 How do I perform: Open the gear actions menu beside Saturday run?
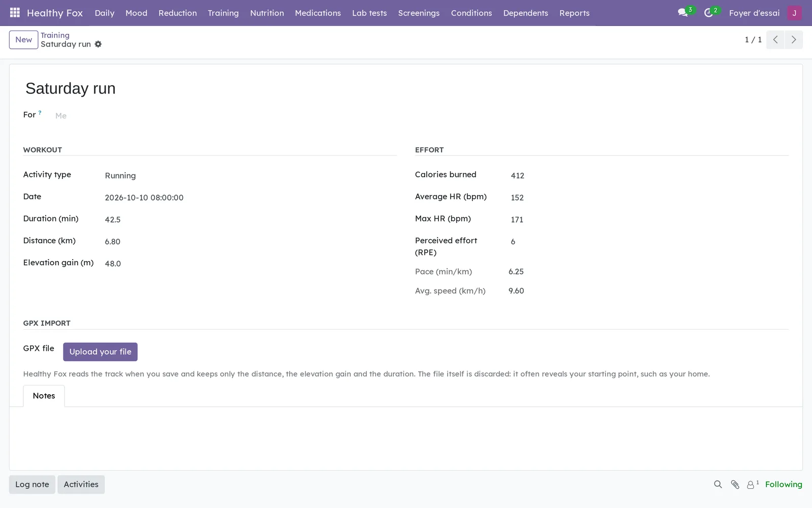98,44
